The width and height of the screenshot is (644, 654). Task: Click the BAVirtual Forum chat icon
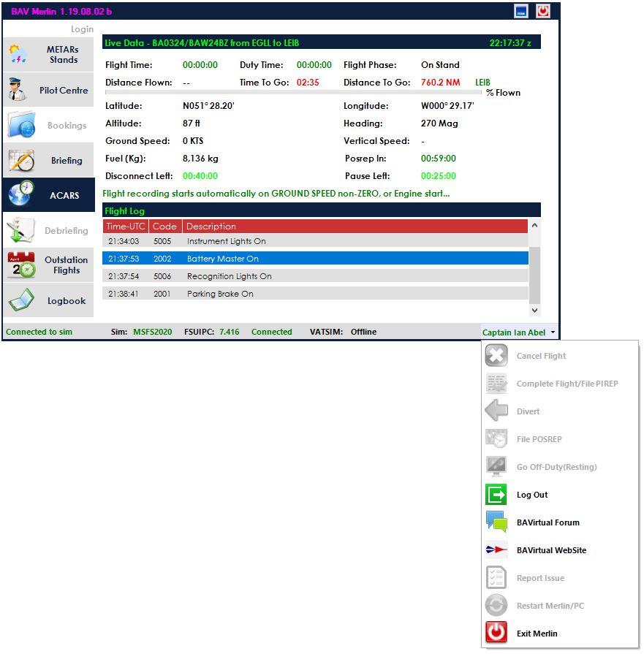[496, 522]
